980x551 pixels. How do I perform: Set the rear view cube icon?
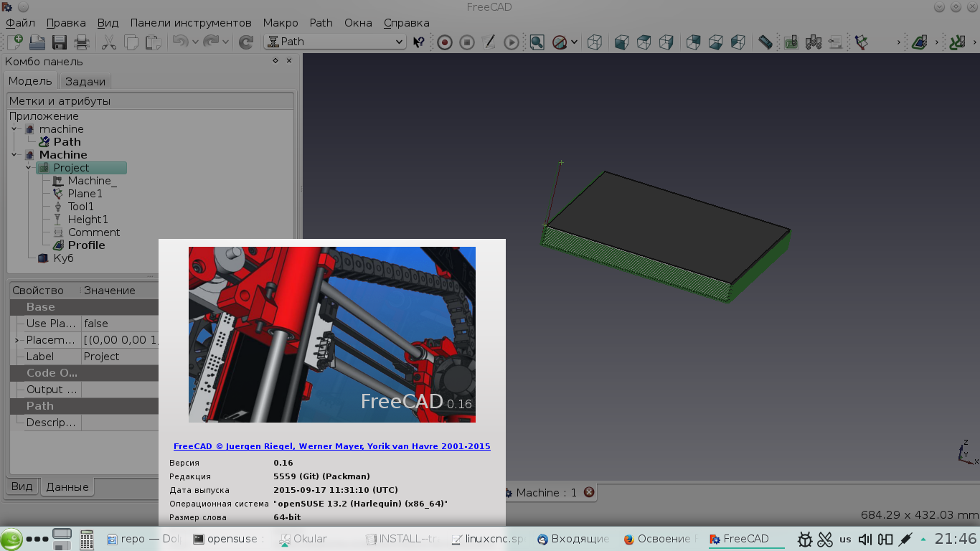pyautogui.click(x=693, y=42)
